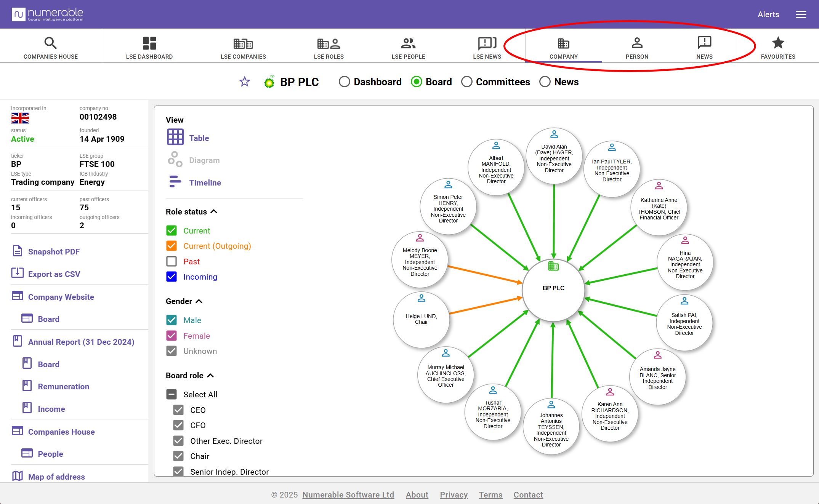The width and height of the screenshot is (819, 504).
Task: Switch to Timeline view icon
Action: (x=175, y=182)
